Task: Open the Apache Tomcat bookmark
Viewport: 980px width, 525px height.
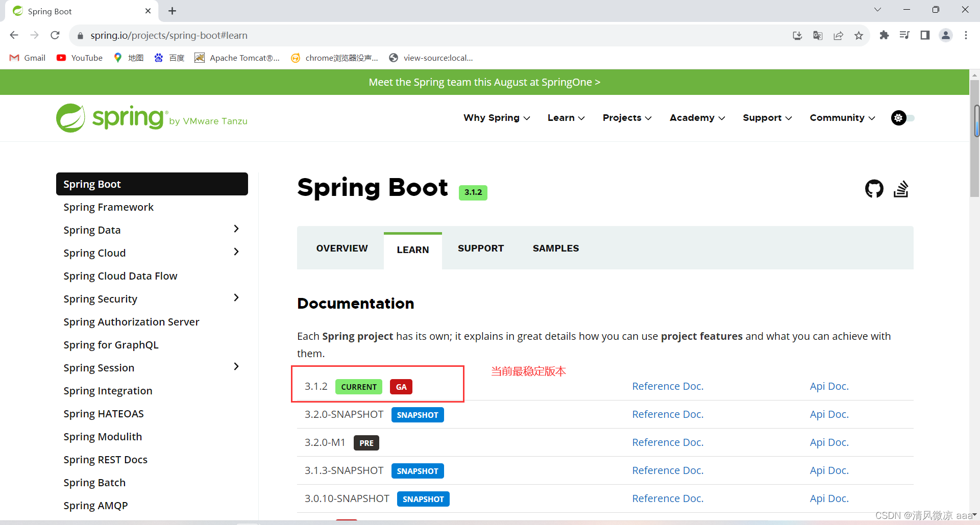Action: tap(237, 58)
